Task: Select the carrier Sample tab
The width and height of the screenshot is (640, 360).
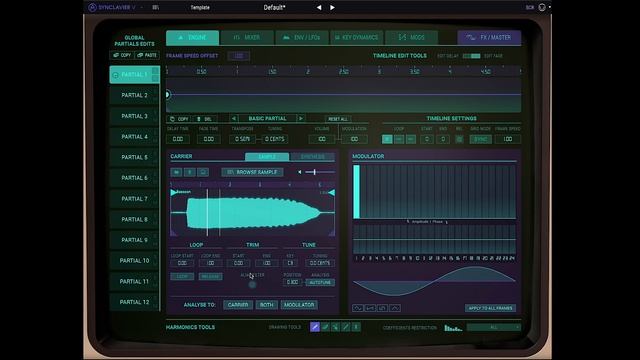Action: (267, 157)
